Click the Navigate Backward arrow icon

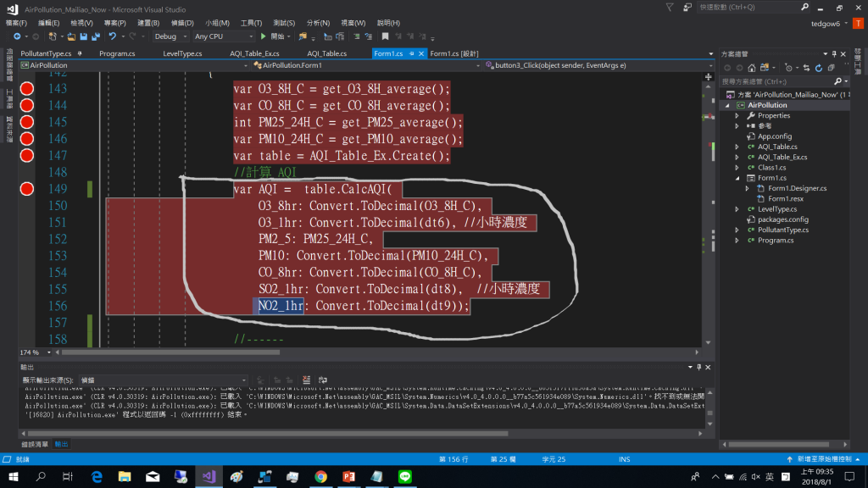pos(17,36)
